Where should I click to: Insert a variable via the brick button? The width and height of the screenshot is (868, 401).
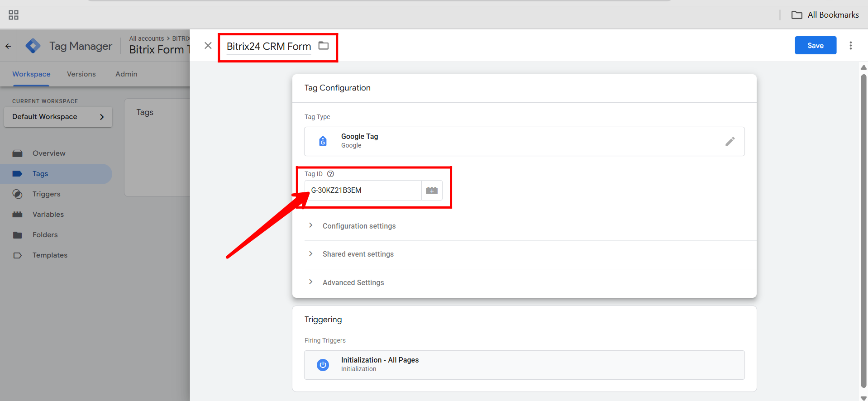[x=432, y=190]
